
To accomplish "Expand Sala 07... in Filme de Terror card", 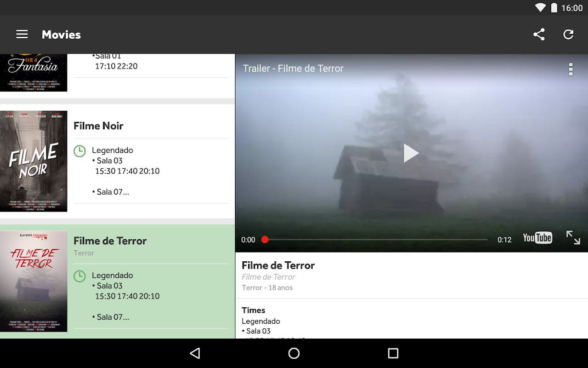I will pyautogui.click(x=110, y=317).
